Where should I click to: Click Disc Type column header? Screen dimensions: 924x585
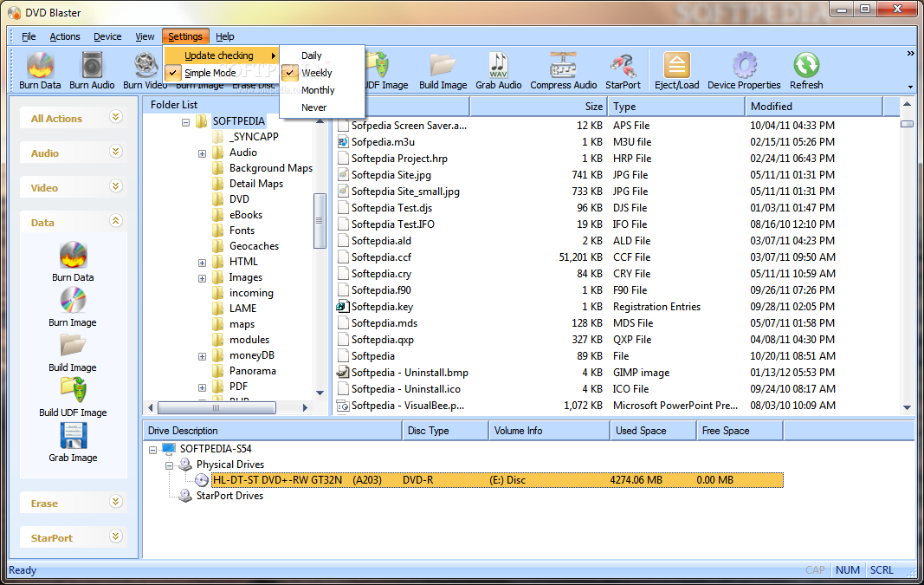[445, 431]
